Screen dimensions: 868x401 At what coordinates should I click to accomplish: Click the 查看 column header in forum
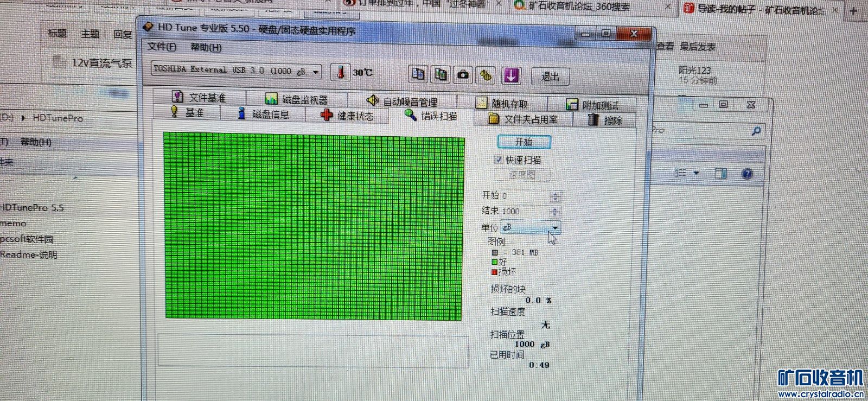click(666, 47)
